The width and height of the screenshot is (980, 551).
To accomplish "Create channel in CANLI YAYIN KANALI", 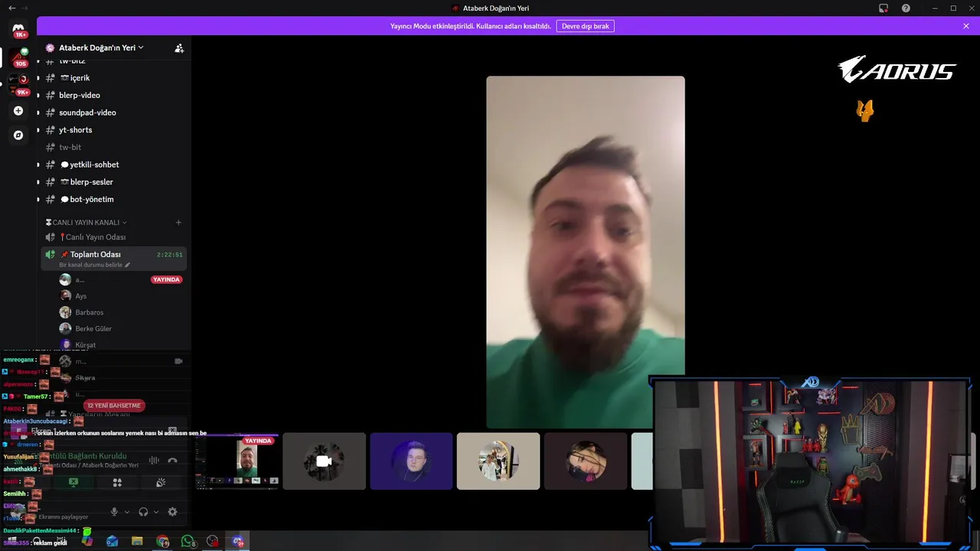I will 178,223.
